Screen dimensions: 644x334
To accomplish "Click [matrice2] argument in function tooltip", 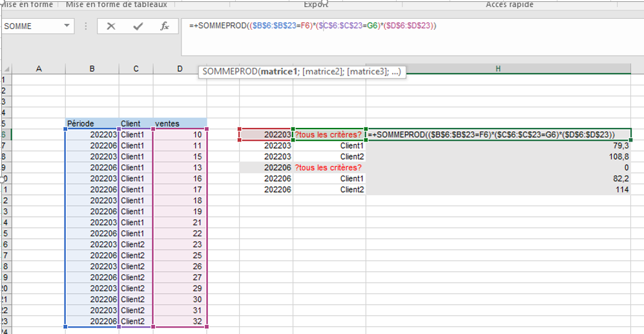I will point(322,72).
